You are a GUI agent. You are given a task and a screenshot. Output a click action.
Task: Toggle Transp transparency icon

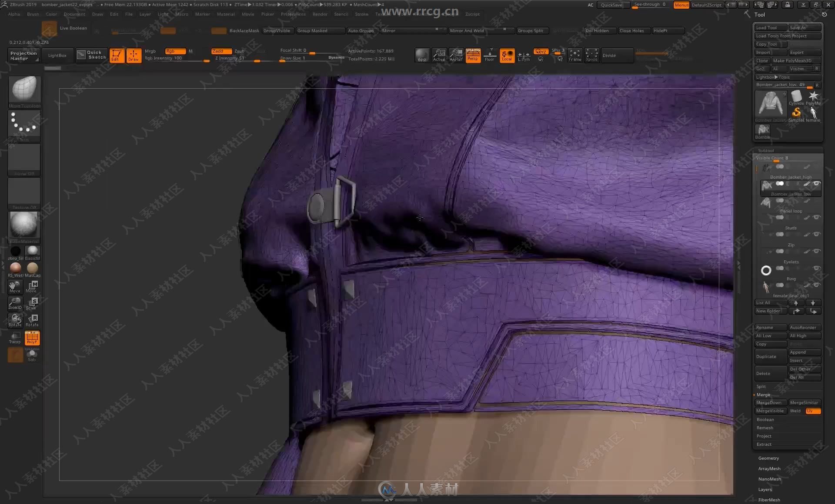15,338
